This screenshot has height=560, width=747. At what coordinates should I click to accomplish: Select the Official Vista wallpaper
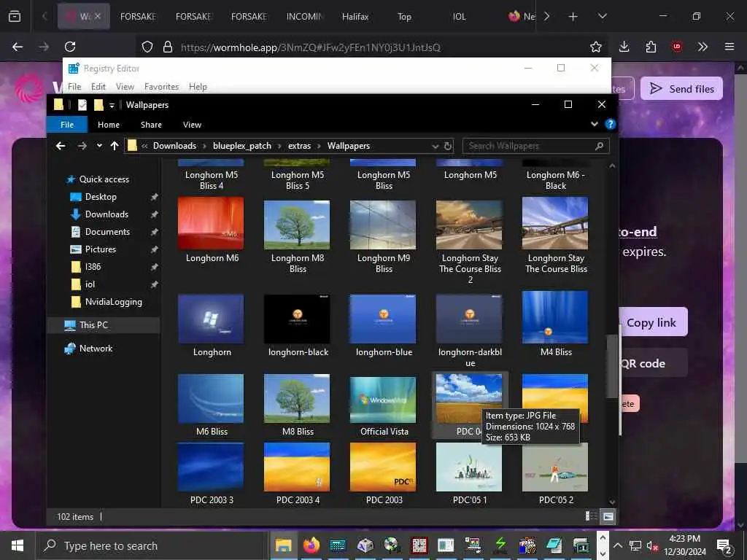pos(383,400)
